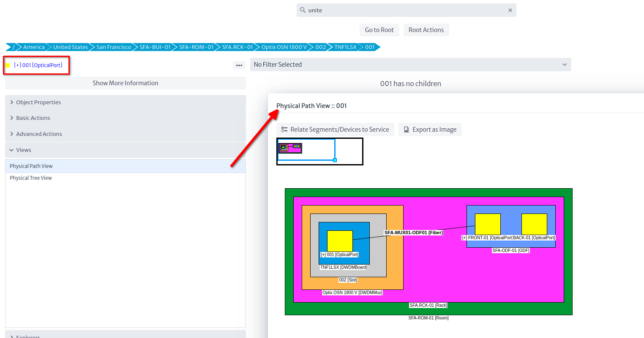Select the FRONT-01 OpticalPort yellow node

point(488,224)
